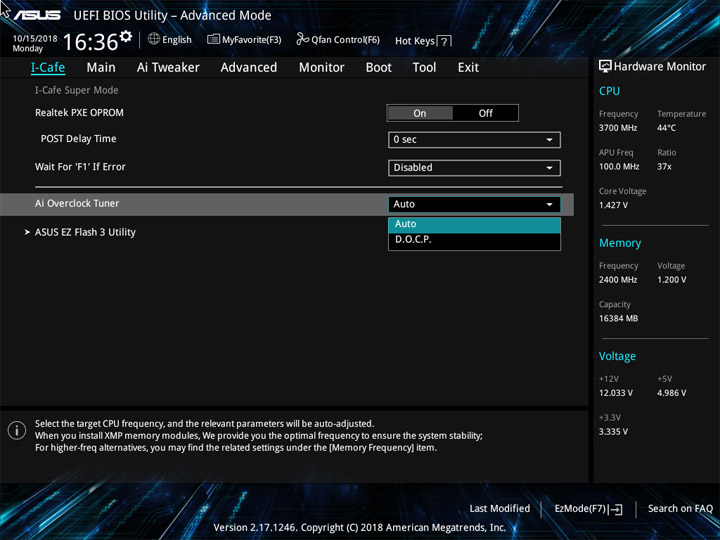Viewport: 720px width, 540px height.
Task: Choose D.O.C.P. in the dropdown list
Action: coord(474,240)
